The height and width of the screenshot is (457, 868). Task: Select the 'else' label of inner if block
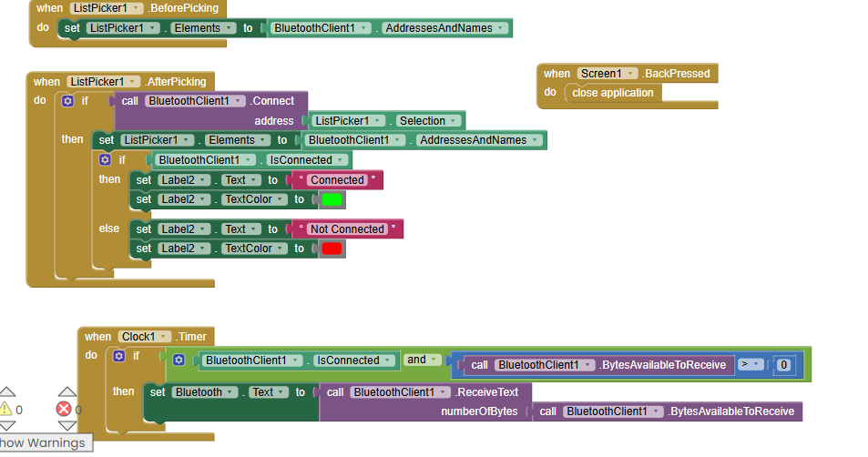(x=109, y=228)
